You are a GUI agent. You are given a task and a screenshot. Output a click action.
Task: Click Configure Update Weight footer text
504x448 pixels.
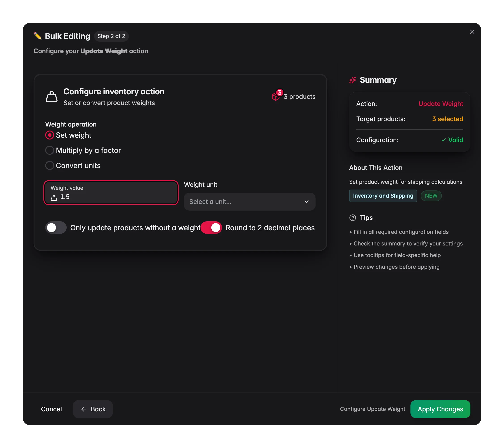(373, 409)
